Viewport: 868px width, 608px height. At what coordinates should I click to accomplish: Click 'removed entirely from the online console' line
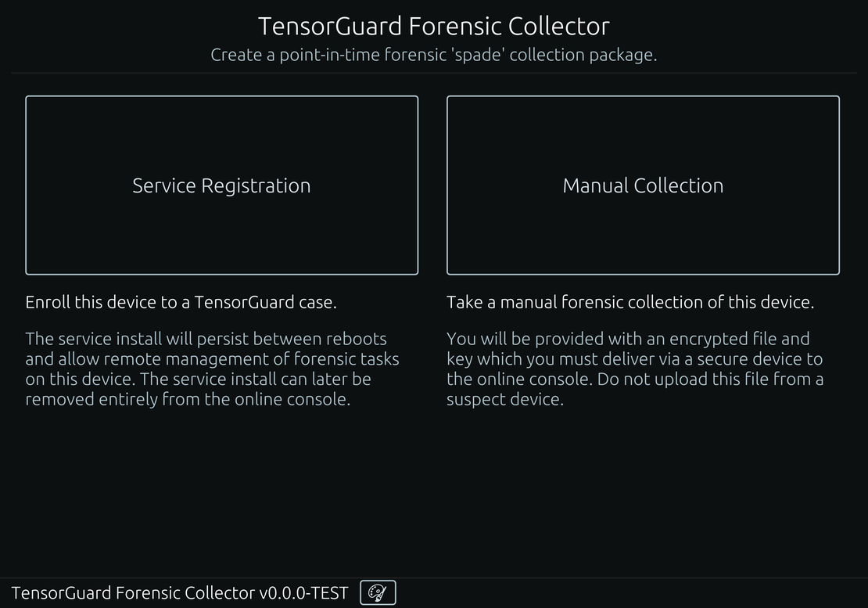pyautogui.click(x=188, y=399)
